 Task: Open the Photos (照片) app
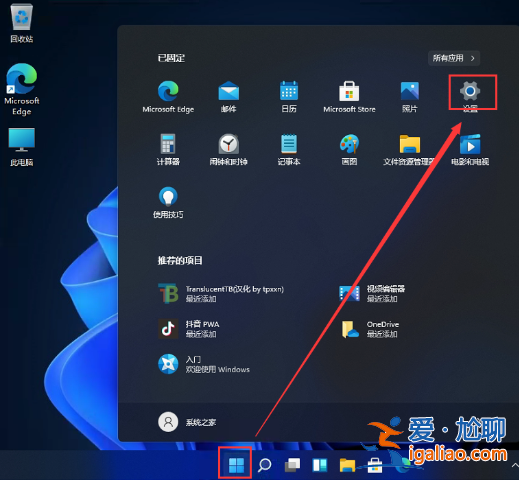[409, 96]
